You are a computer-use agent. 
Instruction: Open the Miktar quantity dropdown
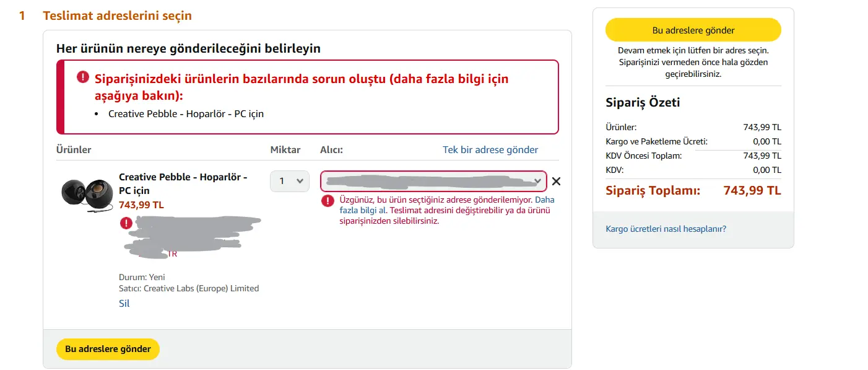pyautogui.click(x=289, y=181)
